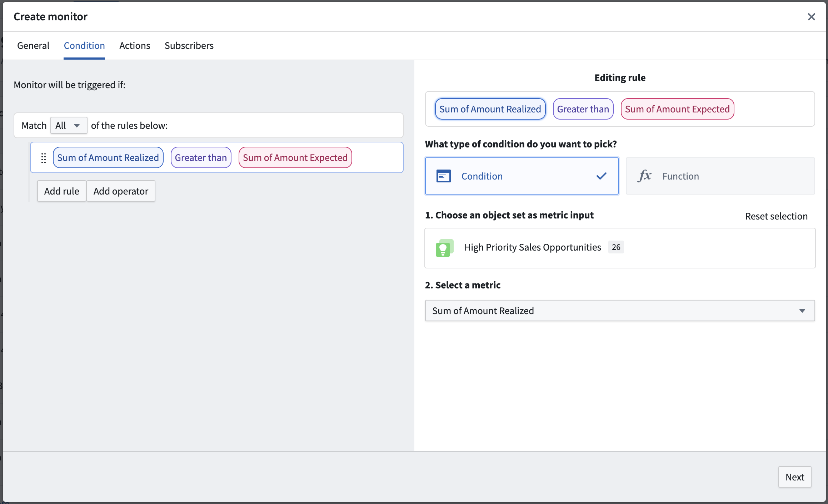Select Sum of Amount Realized in rule row

click(108, 158)
